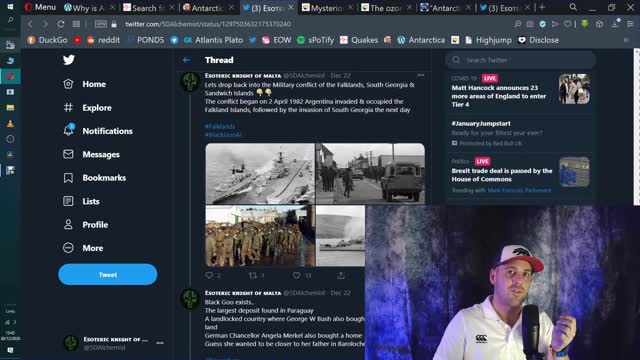
Task: Close the 'Antarctic' browser tab
Action: (231, 7)
